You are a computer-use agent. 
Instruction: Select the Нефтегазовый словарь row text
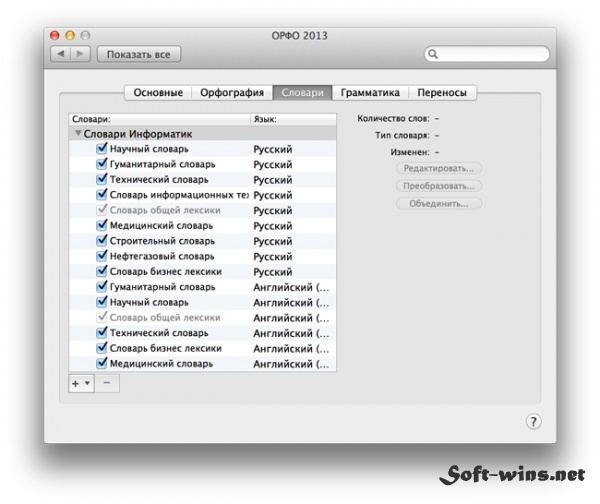(162, 256)
